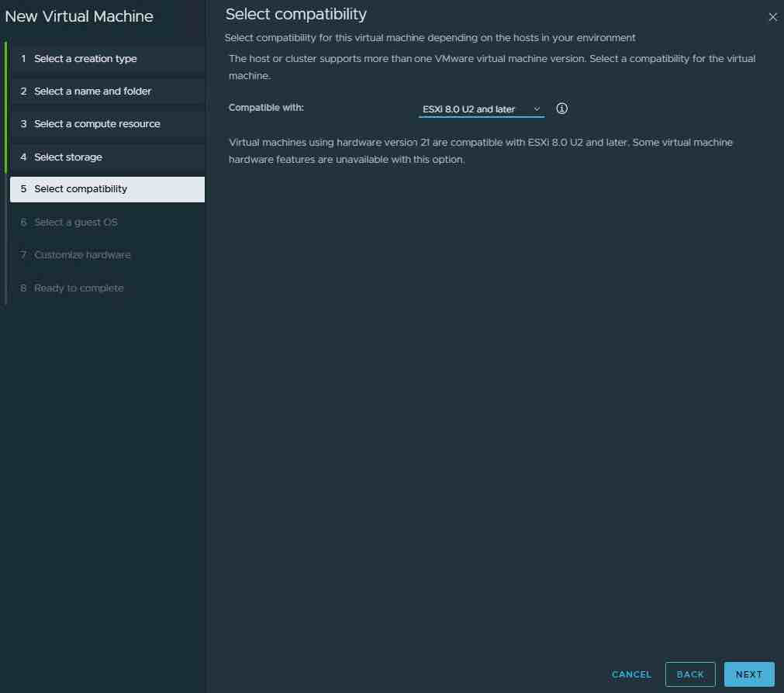Click the 'Select compatibility' page heading
This screenshot has height=693, width=784.
click(x=295, y=14)
